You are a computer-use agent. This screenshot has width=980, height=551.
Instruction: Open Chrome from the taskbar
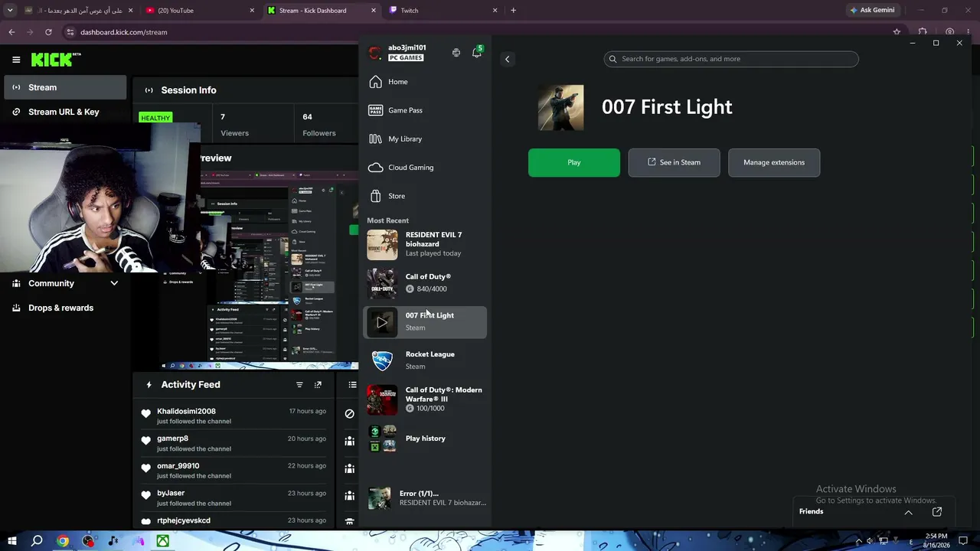(63, 541)
